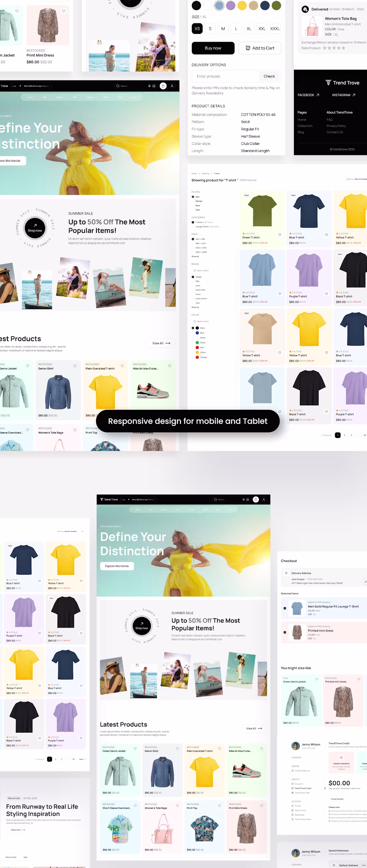Tap the microphone icon in the lower homepage search bar
This screenshot has height=868, width=367.
[244, 499]
